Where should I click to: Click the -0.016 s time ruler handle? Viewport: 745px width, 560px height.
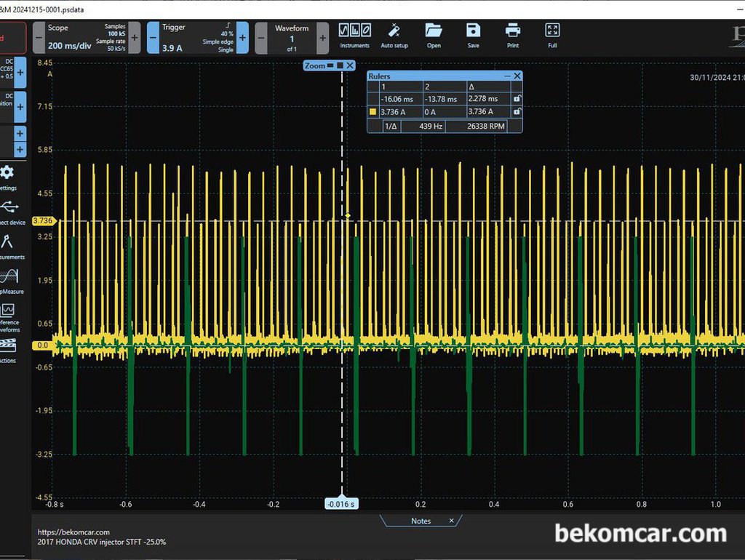(x=341, y=504)
